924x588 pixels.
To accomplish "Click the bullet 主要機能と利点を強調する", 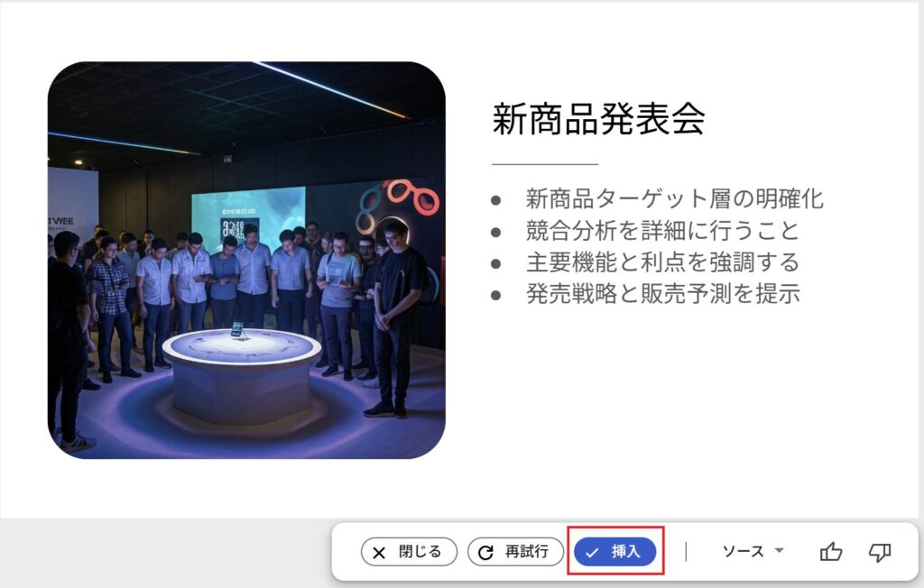I will point(662,262).
